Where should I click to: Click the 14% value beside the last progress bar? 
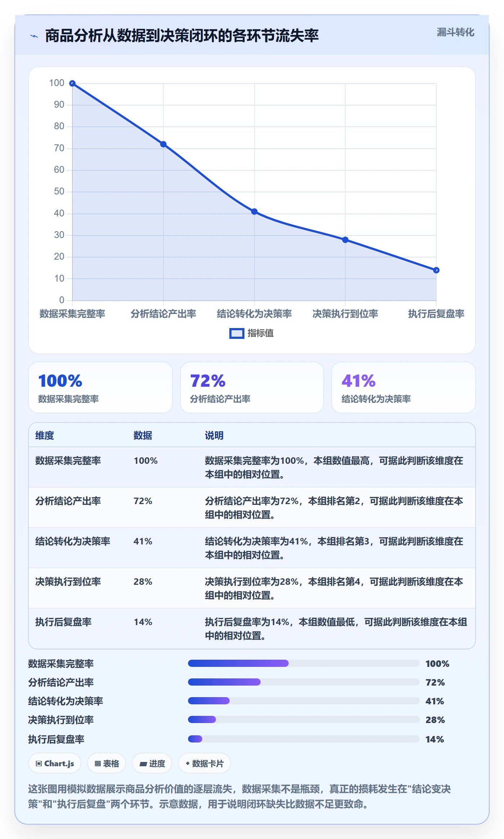435,739
